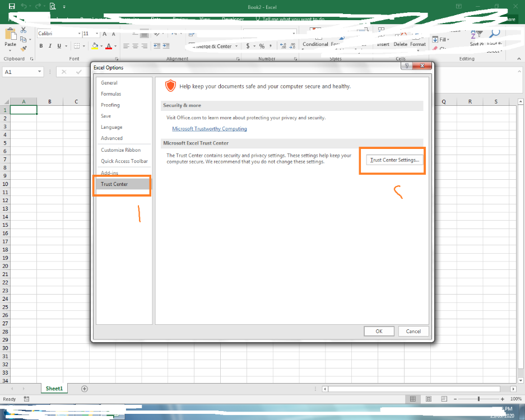Apply the red Font Color
This screenshot has width=525, height=420.
109,46
